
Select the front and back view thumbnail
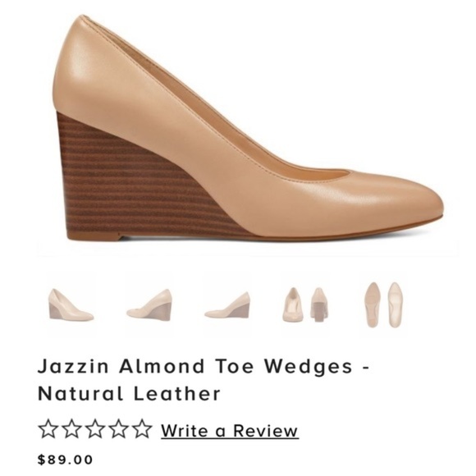[305, 304]
